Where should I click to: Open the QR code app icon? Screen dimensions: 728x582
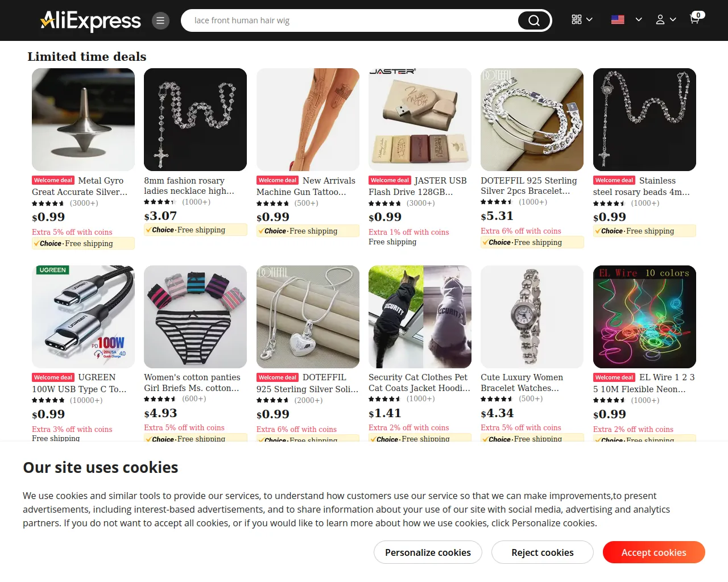(x=577, y=19)
